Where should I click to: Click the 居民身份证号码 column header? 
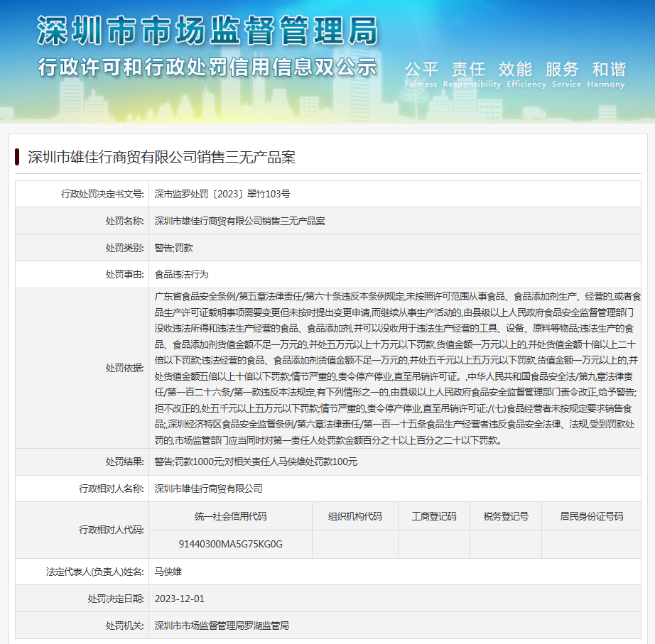pyautogui.click(x=592, y=517)
